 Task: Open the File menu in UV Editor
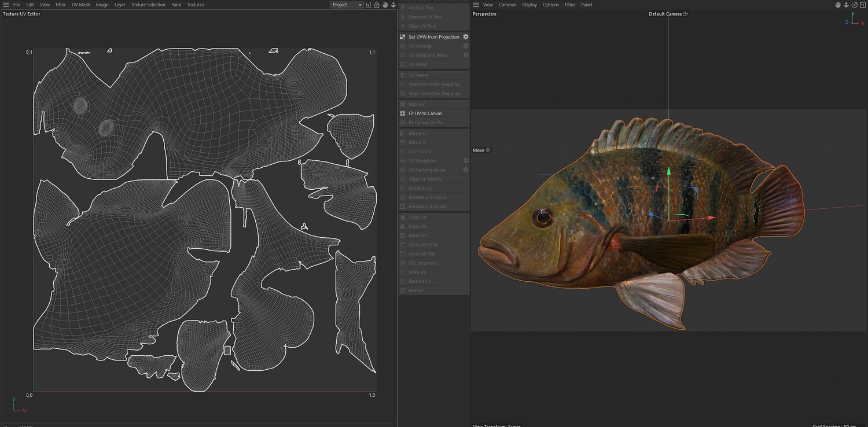17,5
